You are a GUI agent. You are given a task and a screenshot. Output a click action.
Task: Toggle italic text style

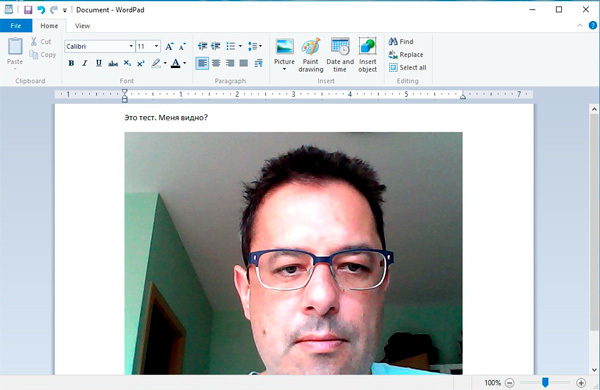[85, 63]
